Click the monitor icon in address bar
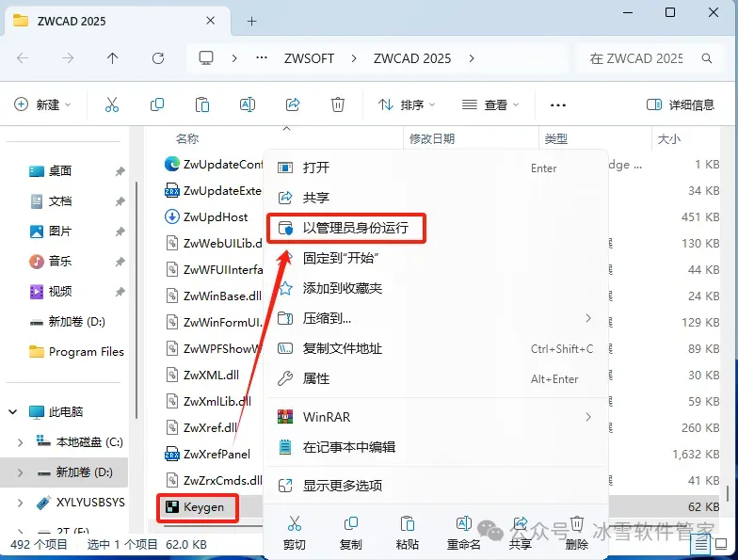Image resolution: width=738 pixels, height=560 pixels. [x=205, y=58]
